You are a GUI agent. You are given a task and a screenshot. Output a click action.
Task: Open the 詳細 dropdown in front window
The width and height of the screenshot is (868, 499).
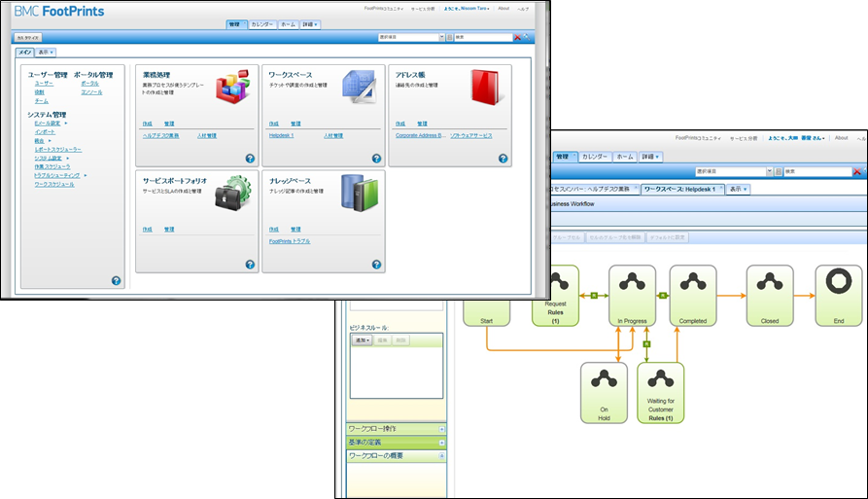click(x=309, y=24)
